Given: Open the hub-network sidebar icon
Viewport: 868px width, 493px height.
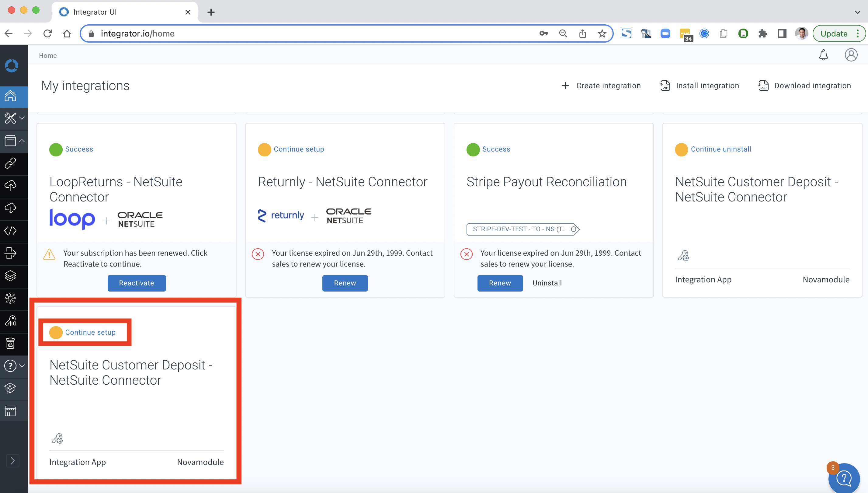Looking at the screenshot, I should (x=10, y=298).
